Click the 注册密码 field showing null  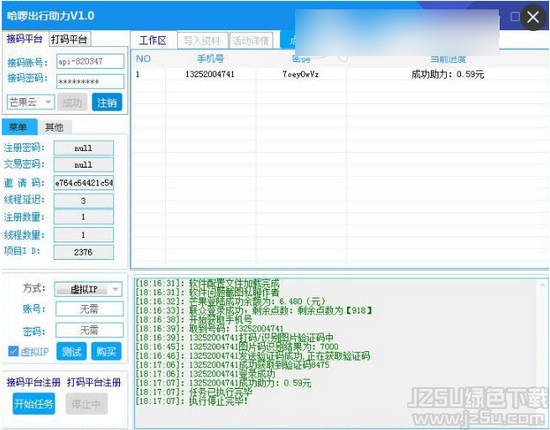click(83, 148)
